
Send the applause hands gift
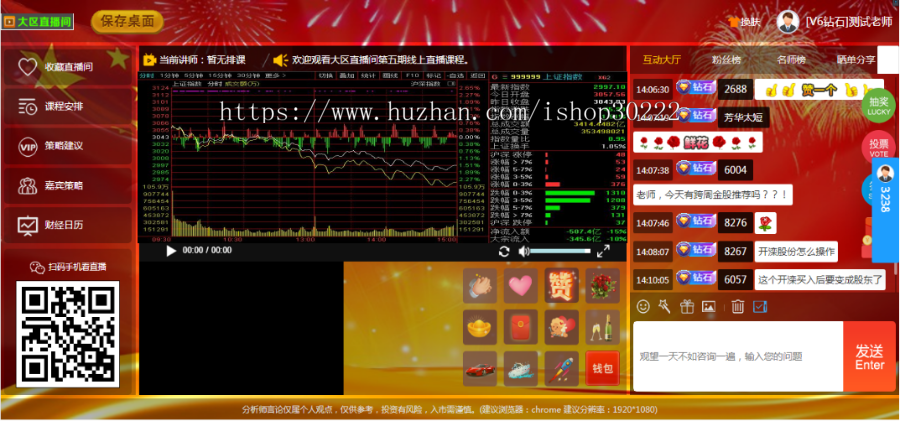click(x=480, y=287)
